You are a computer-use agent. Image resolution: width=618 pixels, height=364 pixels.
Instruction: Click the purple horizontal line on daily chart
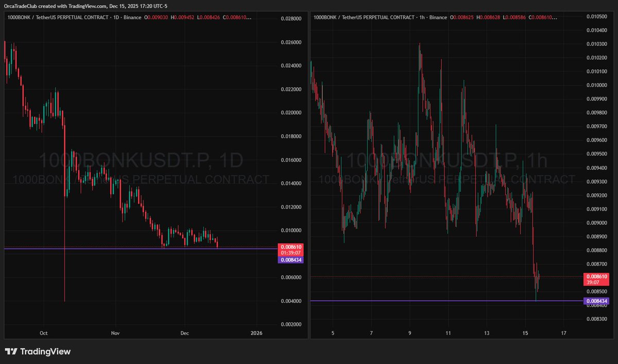[140, 249]
